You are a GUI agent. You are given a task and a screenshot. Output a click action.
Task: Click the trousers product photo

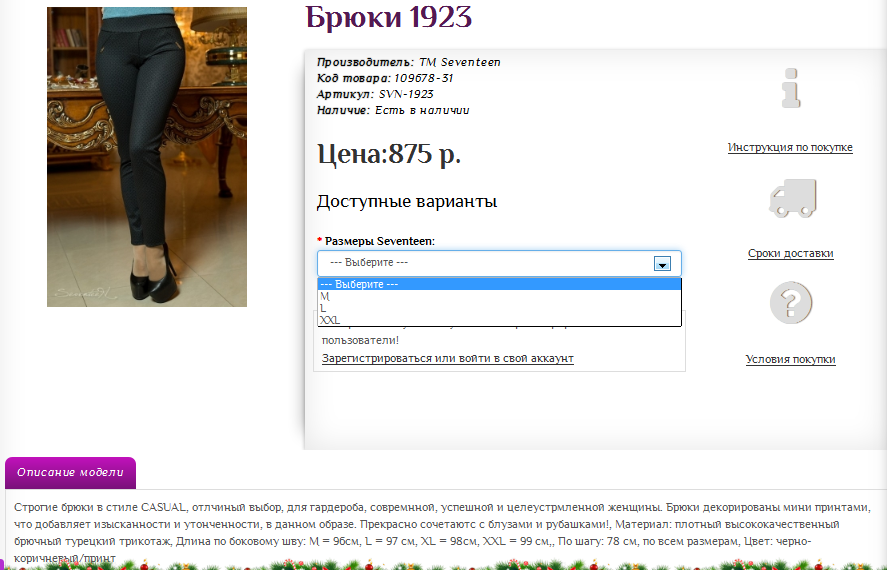pos(147,157)
